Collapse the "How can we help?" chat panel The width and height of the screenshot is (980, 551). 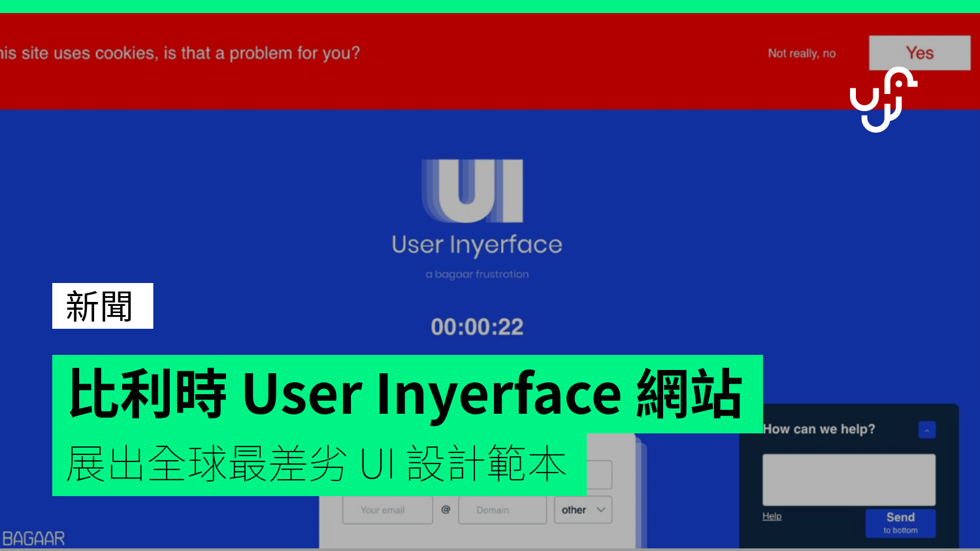[x=926, y=429]
